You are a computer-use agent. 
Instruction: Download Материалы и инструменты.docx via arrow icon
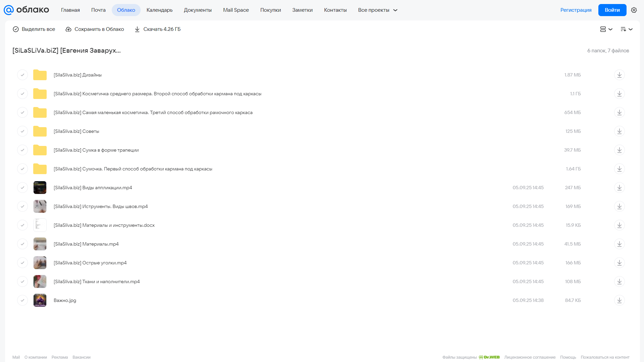619,225
